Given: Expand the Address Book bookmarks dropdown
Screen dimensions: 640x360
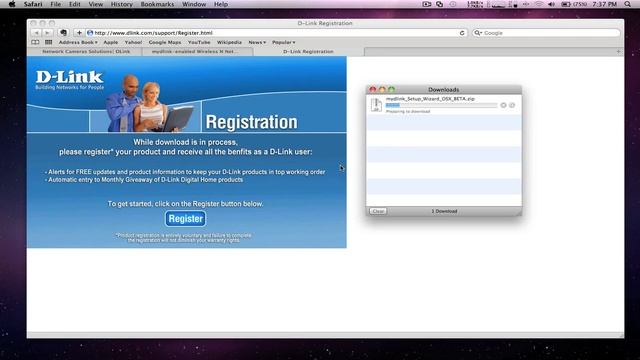Looking at the screenshot, I should pos(78,42).
